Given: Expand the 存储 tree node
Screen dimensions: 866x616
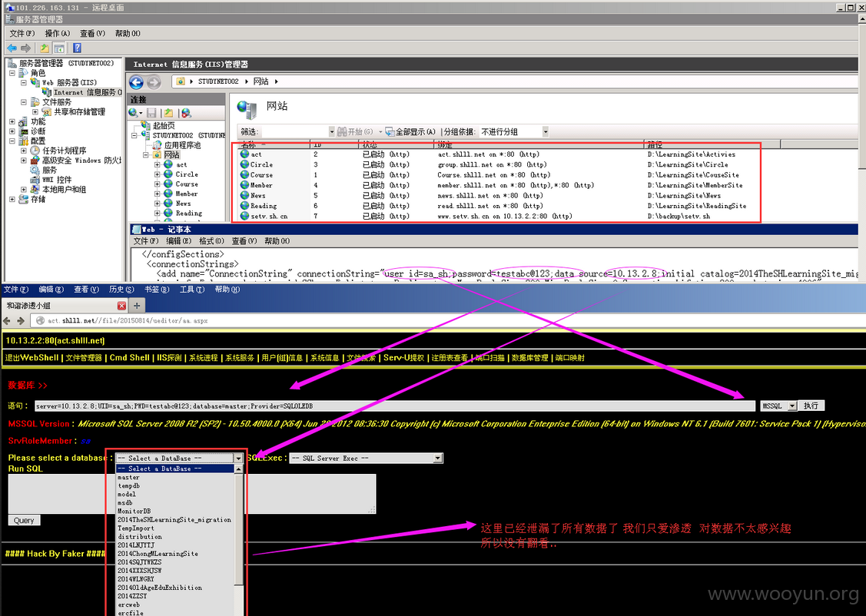Looking at the screenshot, I should click(x=12, y=199).
